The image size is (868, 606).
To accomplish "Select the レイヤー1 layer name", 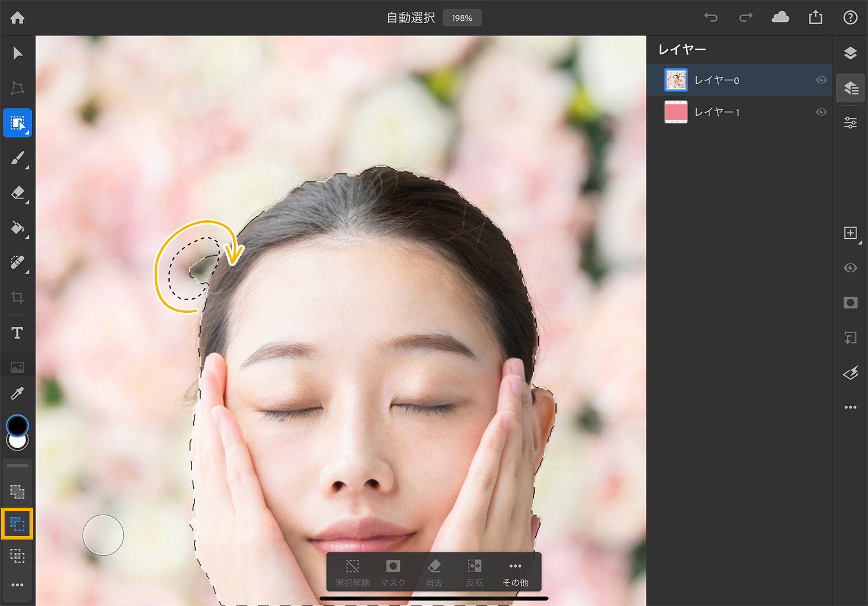I will (716, 112).
